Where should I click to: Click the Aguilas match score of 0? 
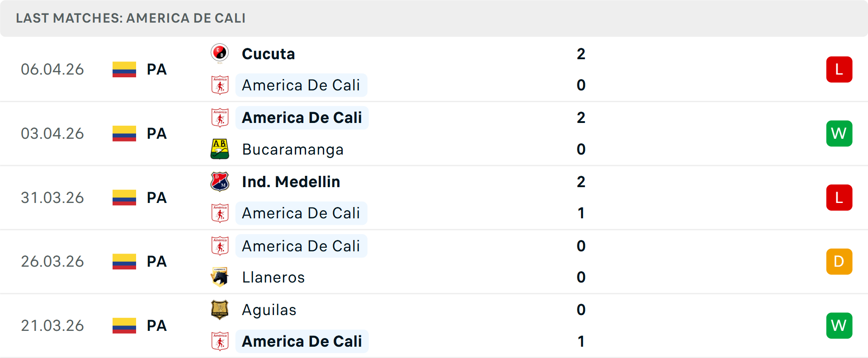(582, 310)
